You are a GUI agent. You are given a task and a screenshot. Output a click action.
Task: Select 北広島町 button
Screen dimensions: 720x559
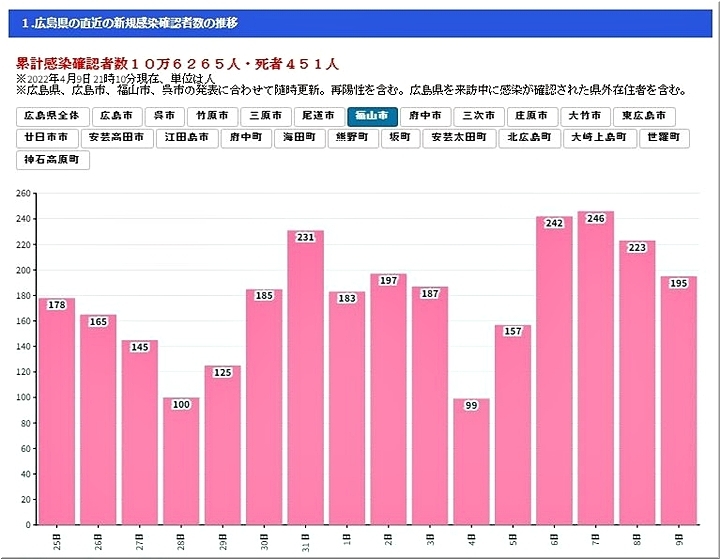pos(530,137)
